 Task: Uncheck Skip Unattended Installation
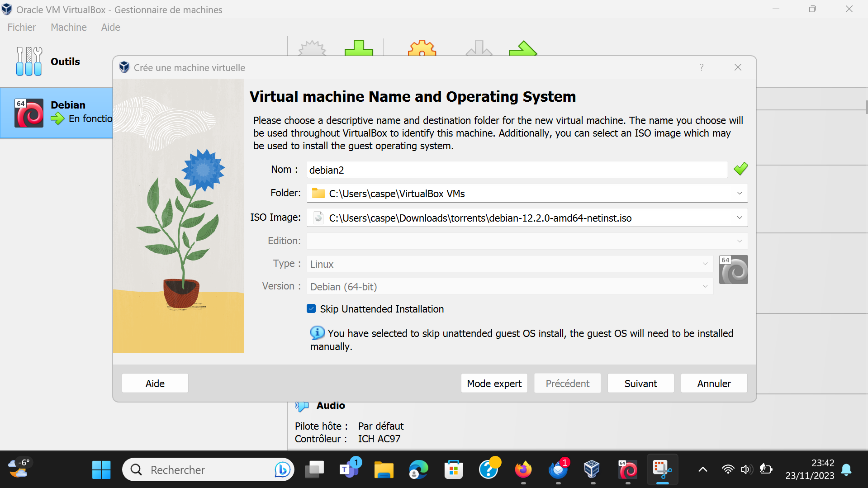click(311, 309)
